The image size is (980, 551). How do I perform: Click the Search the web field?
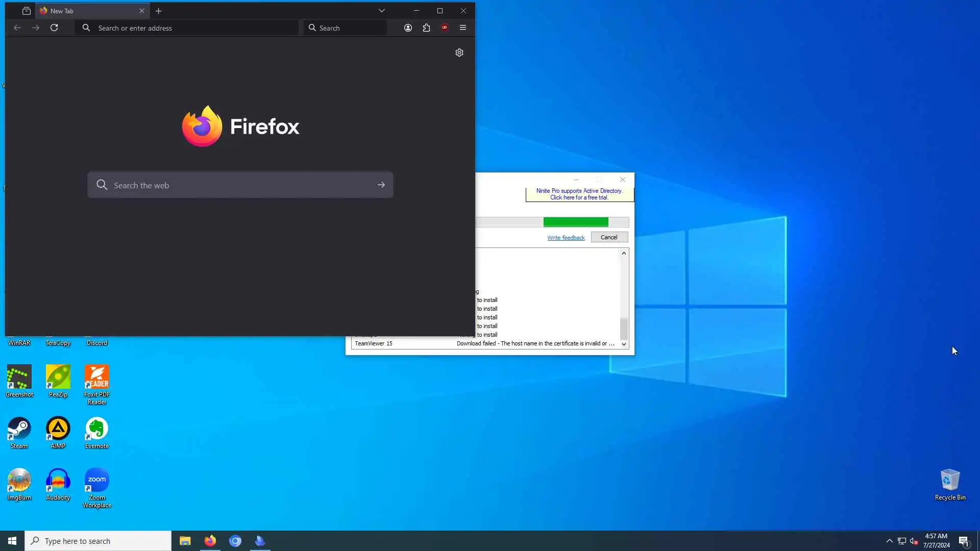click(240, 185)
